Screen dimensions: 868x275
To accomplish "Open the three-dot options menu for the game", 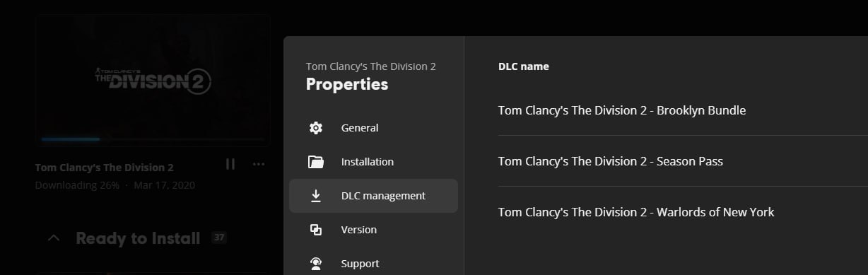I will (259, 164).
